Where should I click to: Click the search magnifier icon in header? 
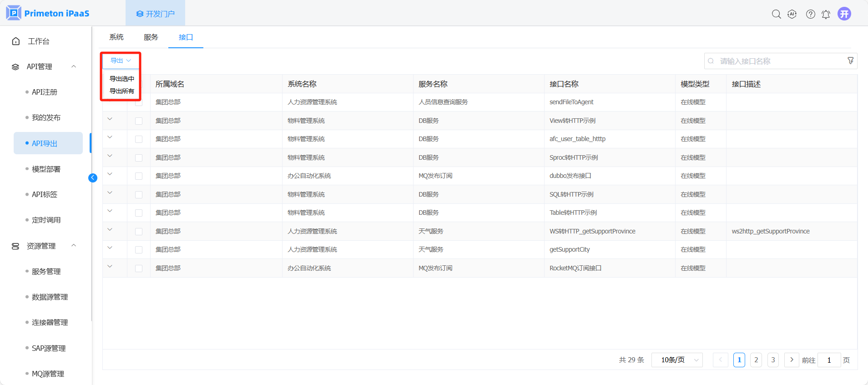click(x=776, y=14)
